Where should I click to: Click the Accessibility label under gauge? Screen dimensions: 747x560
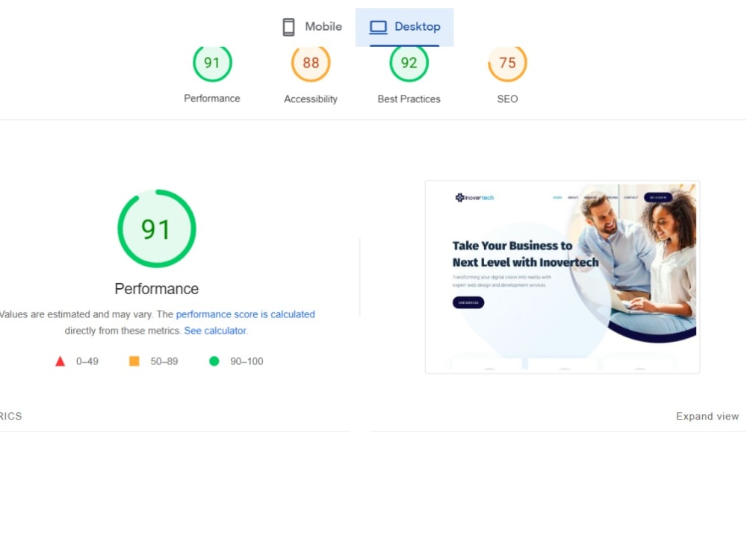pos(311,99)
